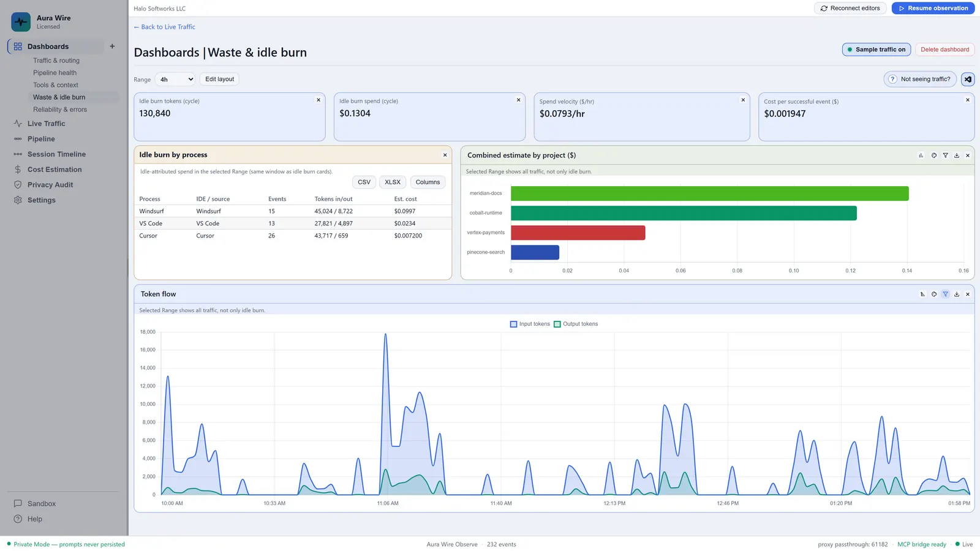Click Delete dashboard button
980x551 pixels.
(x=944, y=50)
